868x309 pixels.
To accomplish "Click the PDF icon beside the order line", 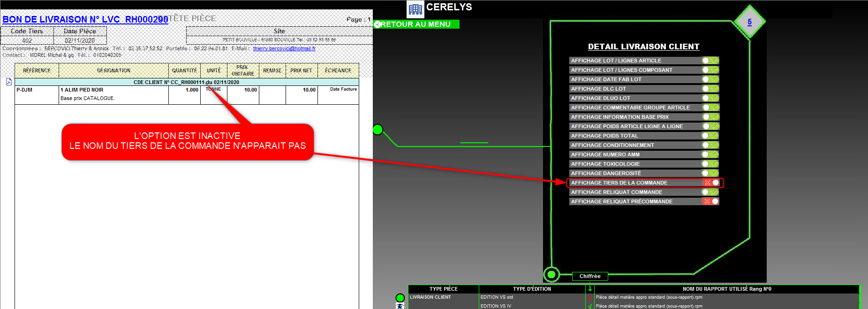I will (x=9, y=82).
